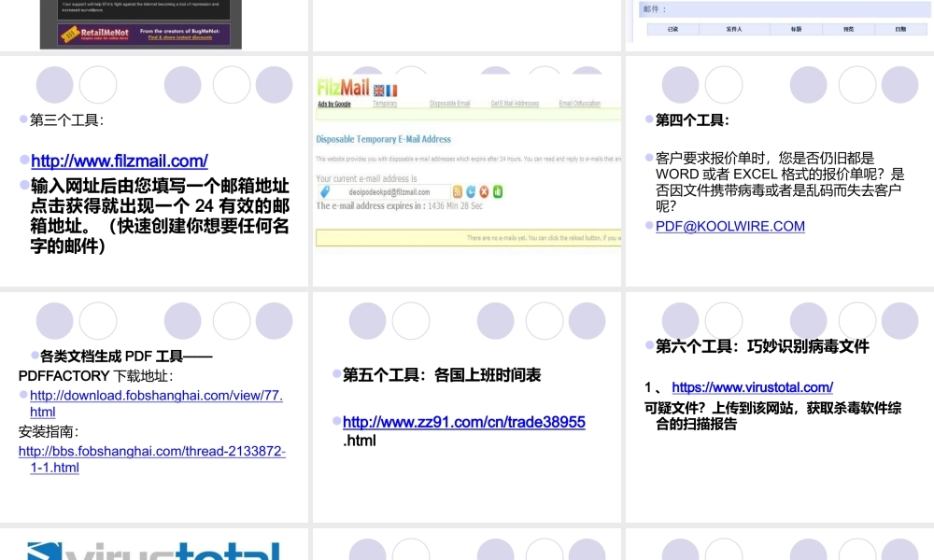This screenshot has width=934, height=560.
Task: Select the 第六个工具：巧妙识别病毒文件 heading
Action: (x=762, y=346)
